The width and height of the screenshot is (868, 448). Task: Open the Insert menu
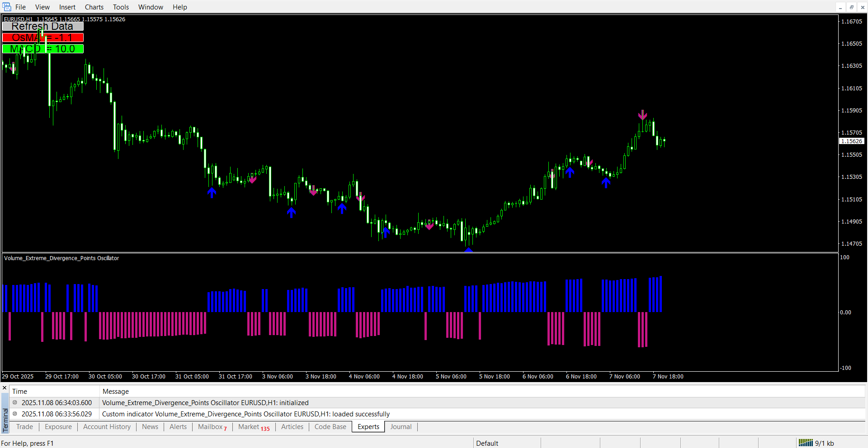[67, 7]
